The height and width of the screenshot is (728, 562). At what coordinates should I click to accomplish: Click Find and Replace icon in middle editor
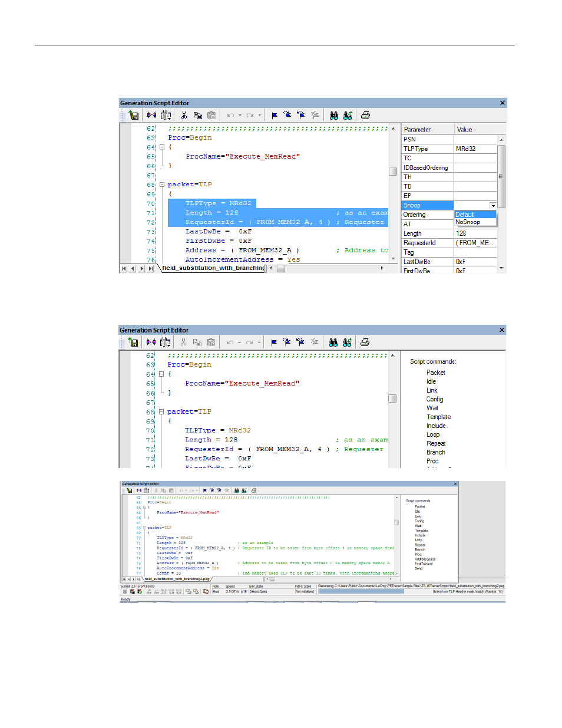point(347,342)
